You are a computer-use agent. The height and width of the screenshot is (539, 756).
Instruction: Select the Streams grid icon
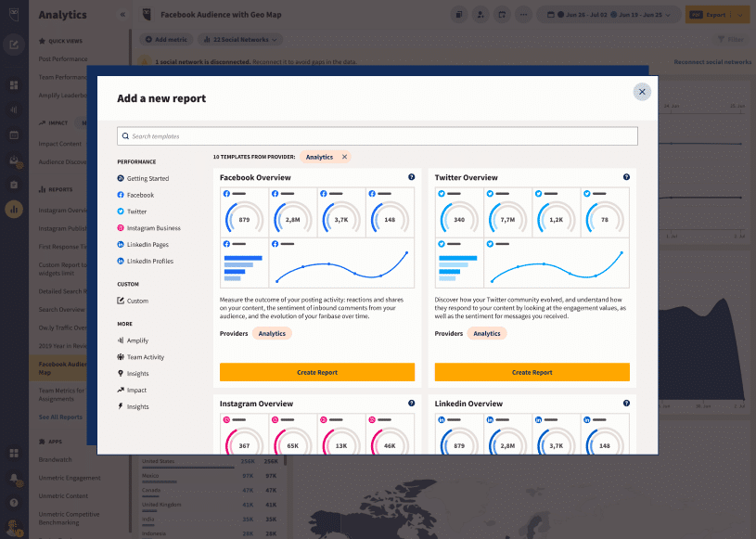(x=13, y=84)
